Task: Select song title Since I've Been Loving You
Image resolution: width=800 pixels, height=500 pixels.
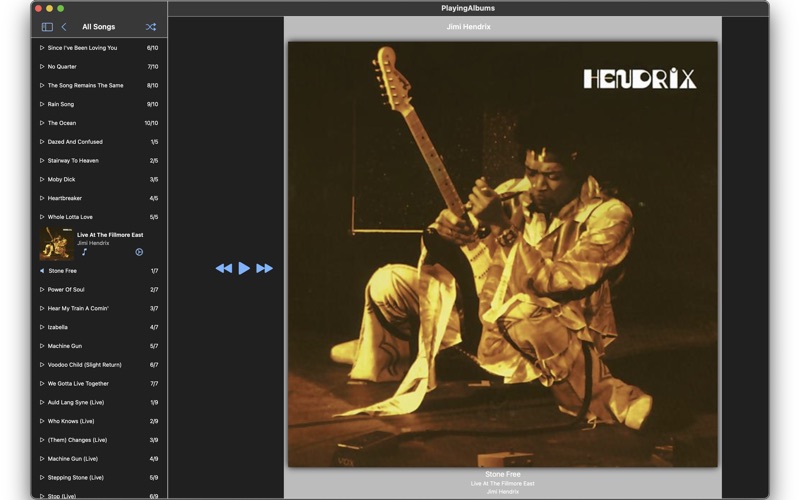Action: click(82, 48)
